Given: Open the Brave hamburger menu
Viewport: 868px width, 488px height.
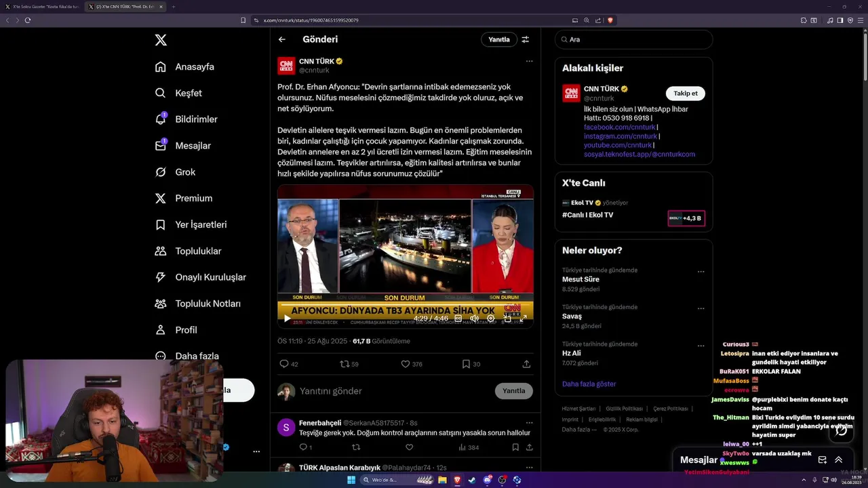Looking at the screenshot, I should [860, 20].
